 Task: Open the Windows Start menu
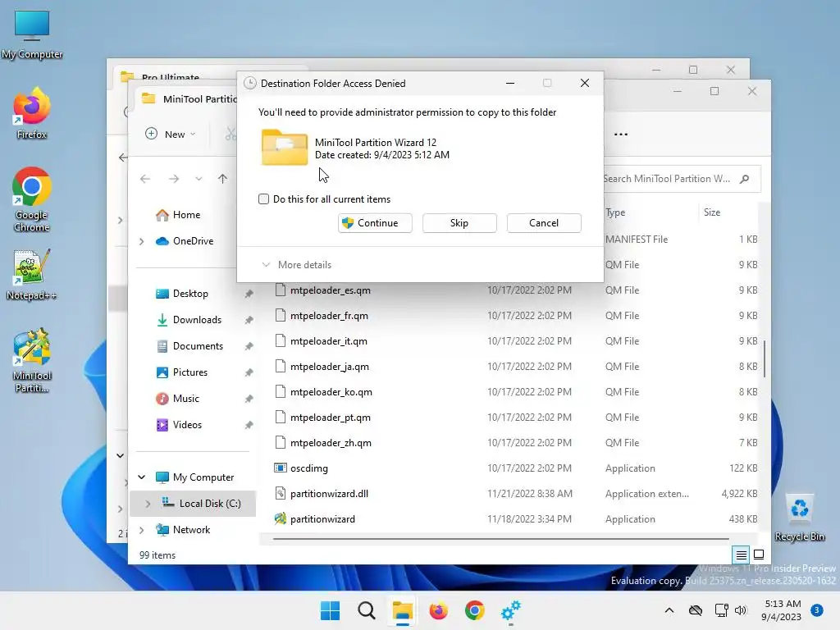click(x=330, y=610)
